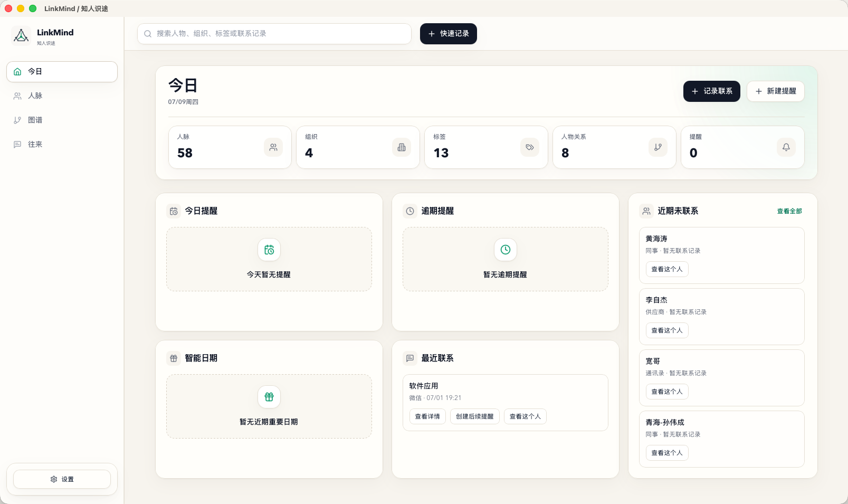Open 设置 at the sidebar bottom
The image size is (848, 504).
(x=62, y=479)
